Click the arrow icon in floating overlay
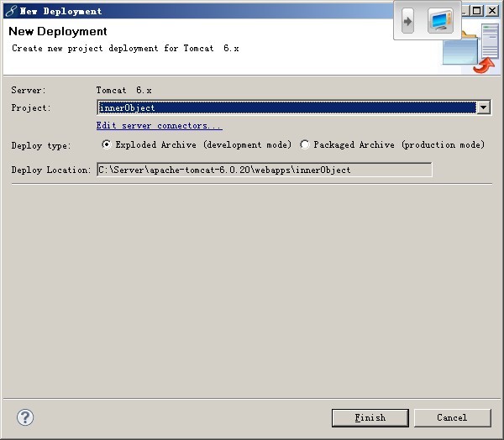The image size is (504, 440). tap(407, 22)
